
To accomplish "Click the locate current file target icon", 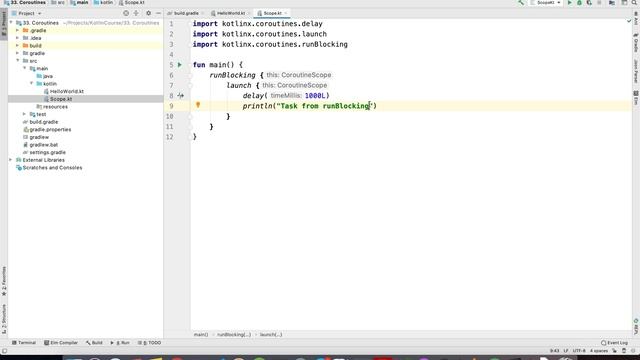I will (126, 13).
